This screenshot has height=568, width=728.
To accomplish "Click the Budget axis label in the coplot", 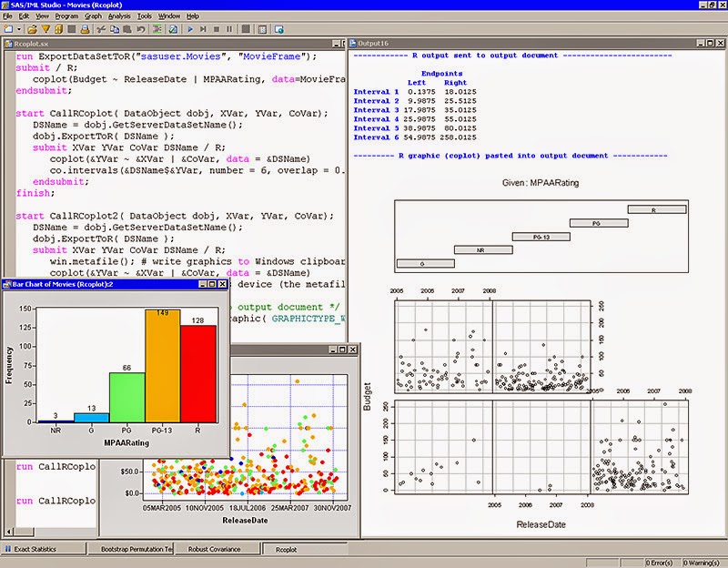I will 368,396.
